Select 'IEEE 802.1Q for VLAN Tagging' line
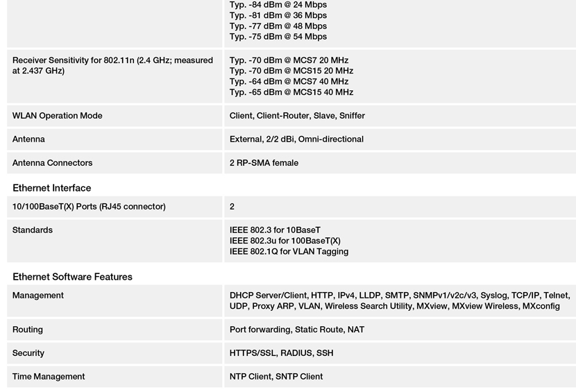Screen dimensions: 576x392 [x=289, y=251]
